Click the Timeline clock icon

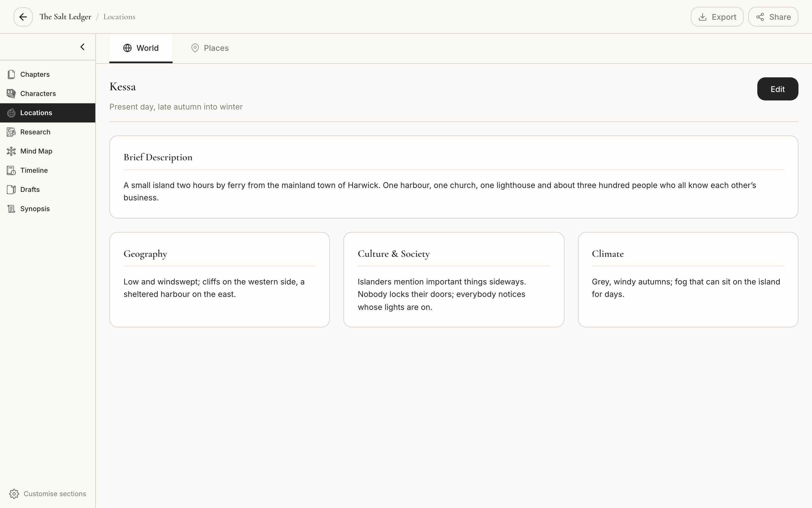coord(11,170)
